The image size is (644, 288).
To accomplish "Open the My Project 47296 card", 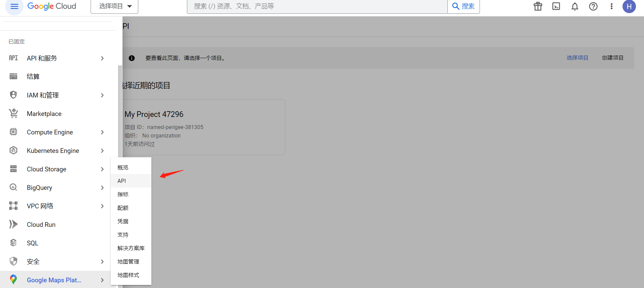I will [x=204, y=127].
